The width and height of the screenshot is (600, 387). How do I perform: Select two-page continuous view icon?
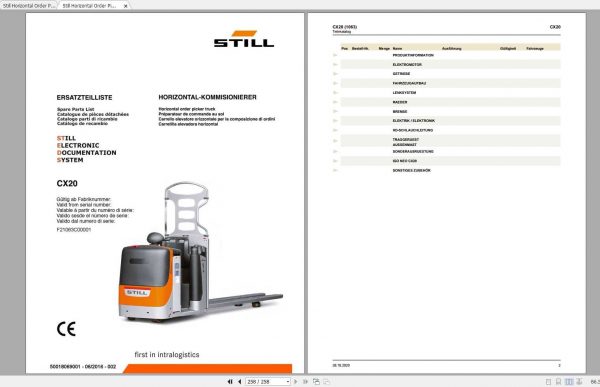coord(580,382)
